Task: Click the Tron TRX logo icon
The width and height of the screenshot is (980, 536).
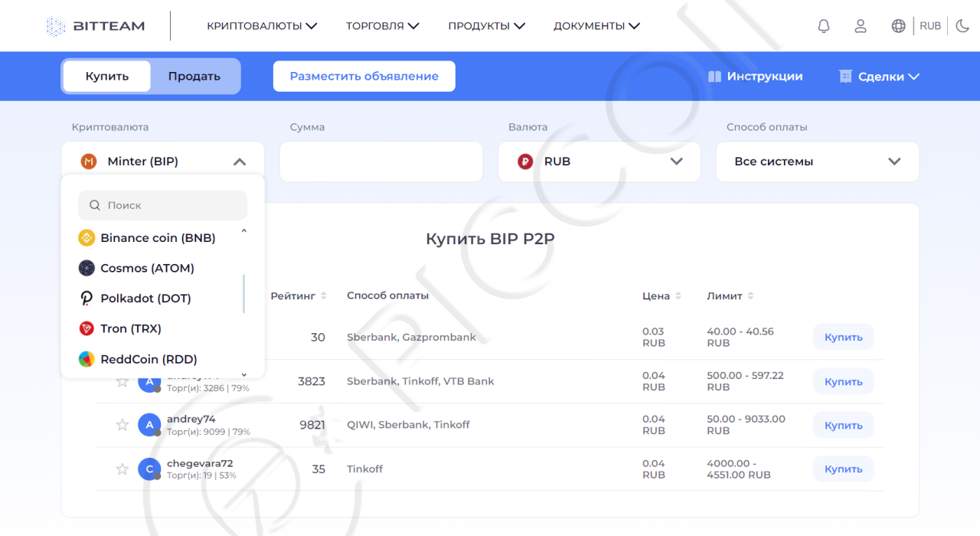Action: (x=87, y=328)
